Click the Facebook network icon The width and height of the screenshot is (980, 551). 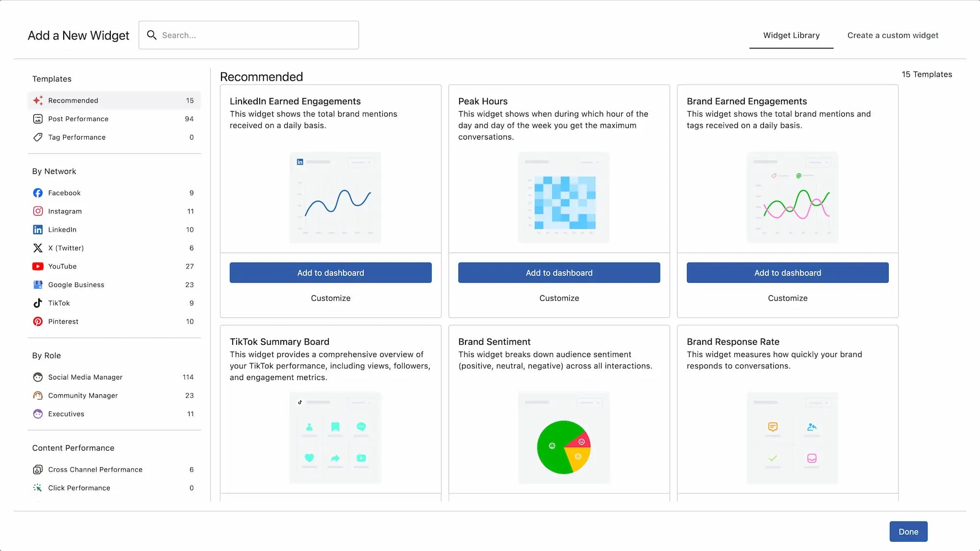(x=38, y=193)
